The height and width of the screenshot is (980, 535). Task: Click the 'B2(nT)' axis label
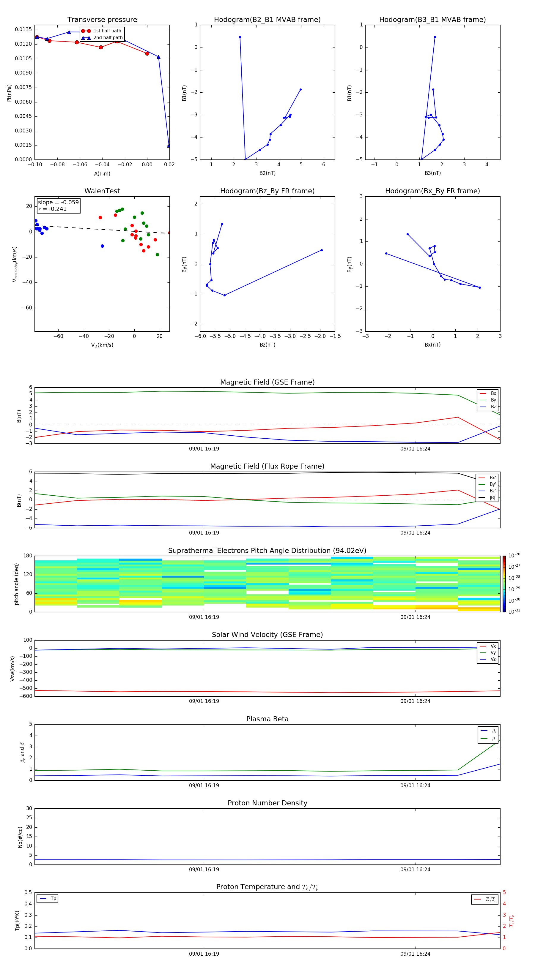point(267,173)
